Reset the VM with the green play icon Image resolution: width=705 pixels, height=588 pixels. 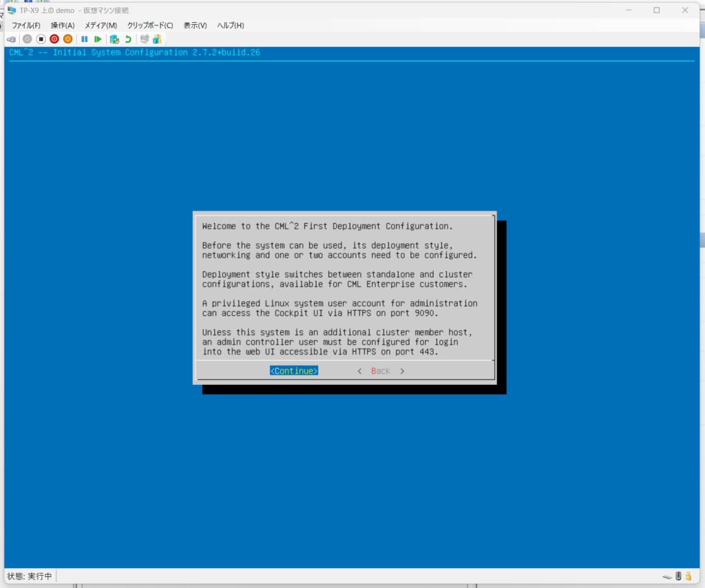98,39
